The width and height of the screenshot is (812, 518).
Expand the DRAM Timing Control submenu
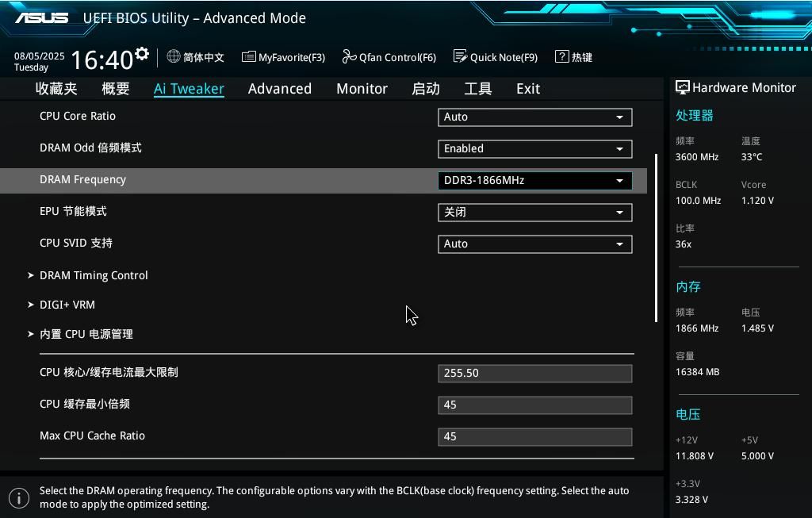pyautogui.click(x=94, y=275)
